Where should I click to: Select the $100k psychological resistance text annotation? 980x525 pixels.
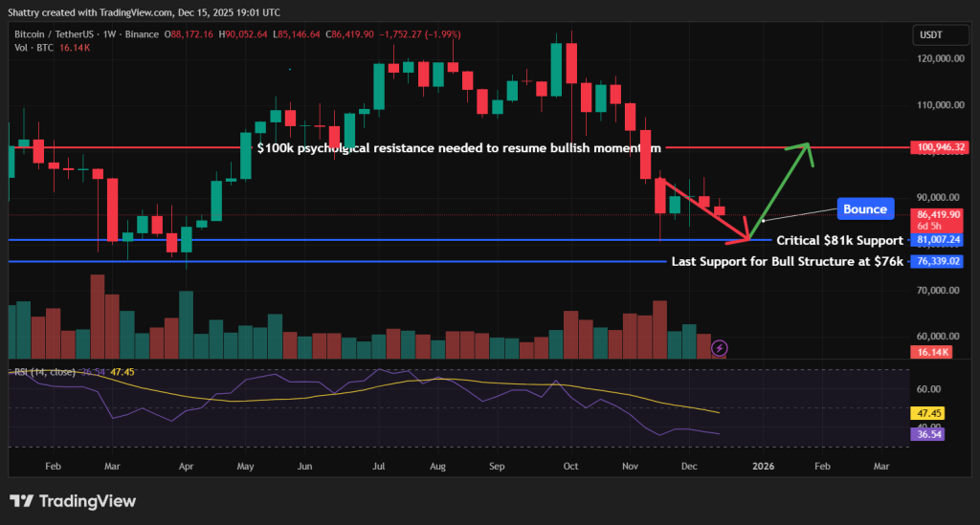457,148
